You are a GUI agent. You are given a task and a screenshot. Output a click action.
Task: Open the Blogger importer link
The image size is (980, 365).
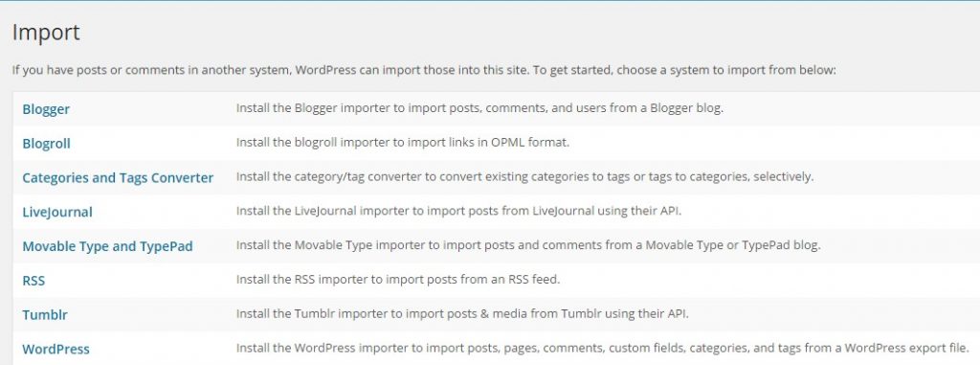(x=46, y=109)
